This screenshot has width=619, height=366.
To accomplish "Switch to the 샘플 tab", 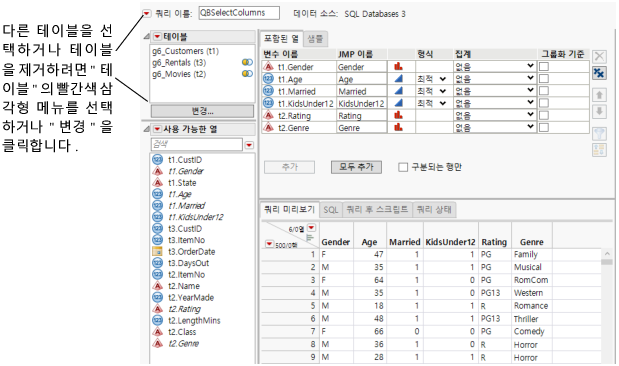I will pos(315,39).
